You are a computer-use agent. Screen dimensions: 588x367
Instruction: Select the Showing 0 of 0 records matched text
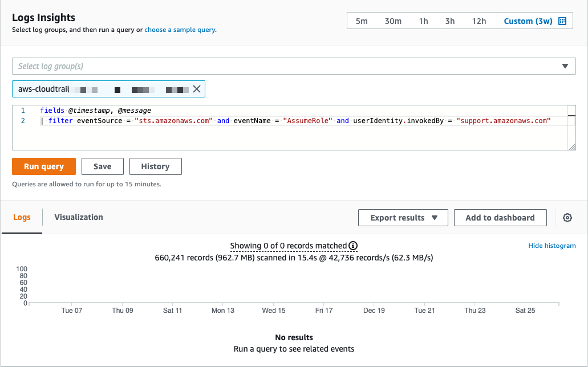(289, 246)
